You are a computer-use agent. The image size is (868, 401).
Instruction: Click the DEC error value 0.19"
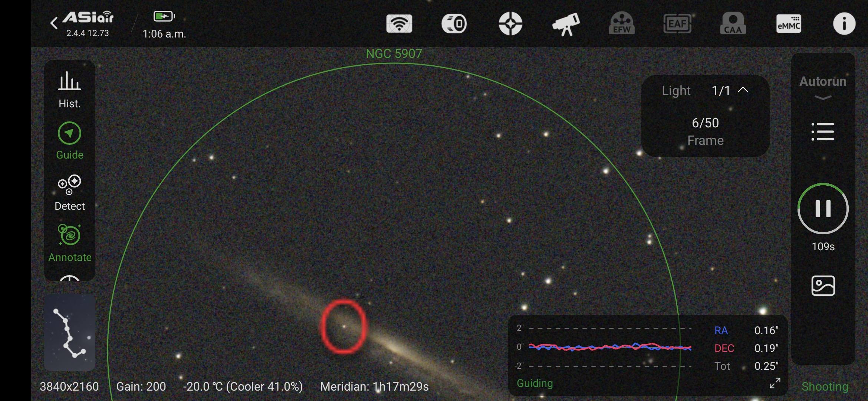tap(766, 348)
